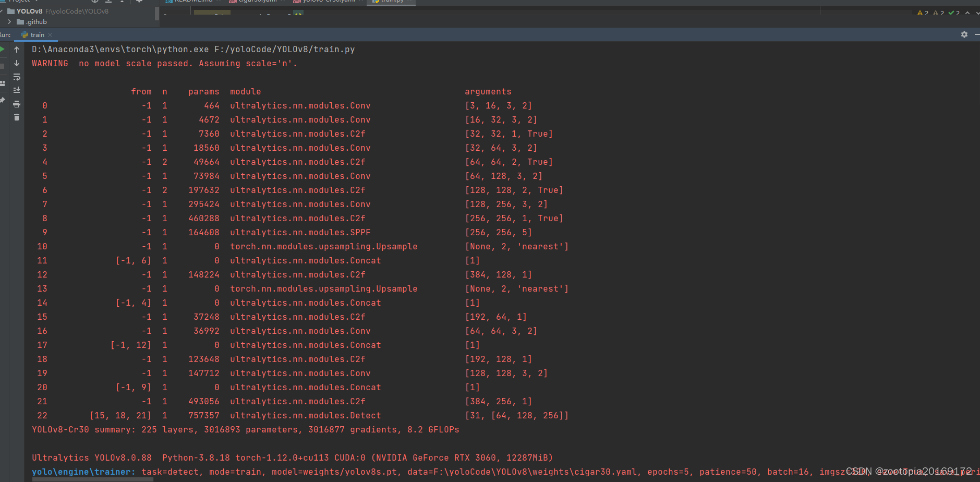Collapse the YOLOv8 project root
Screen dimensions: 980x482
pyautogui.click(x=2, y=11)
